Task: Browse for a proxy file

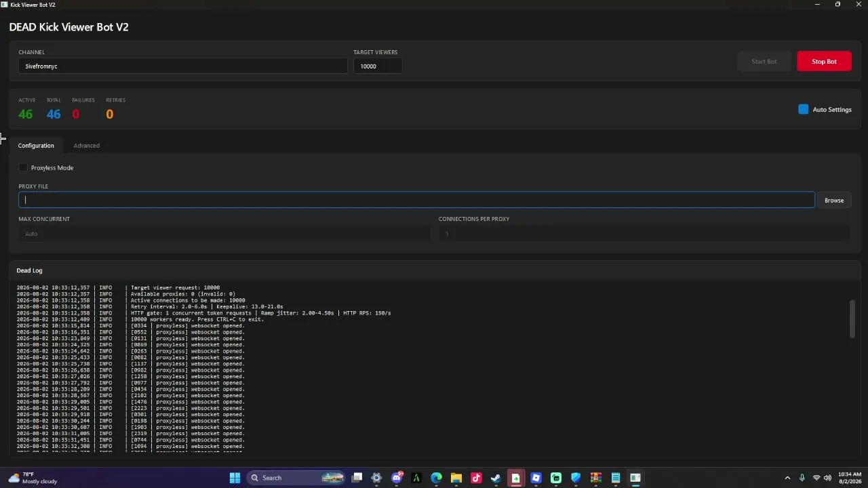Action: pos(834,200)
